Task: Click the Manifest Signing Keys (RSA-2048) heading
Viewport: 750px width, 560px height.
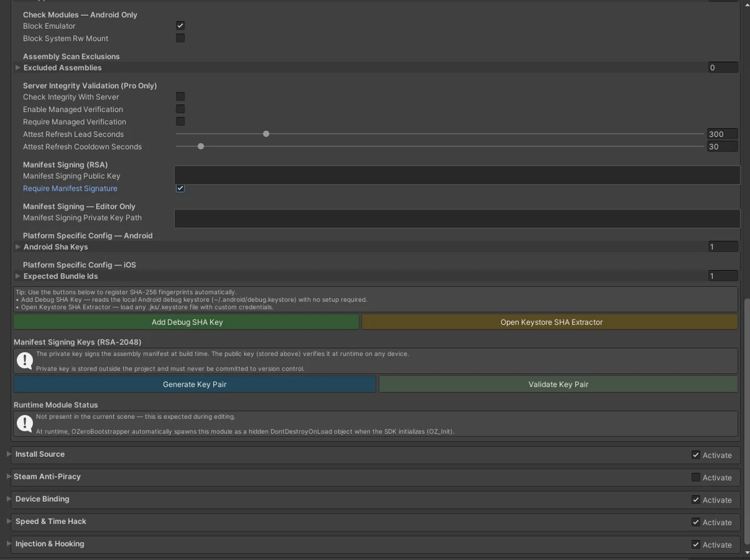Action: (x=77, y=342)
